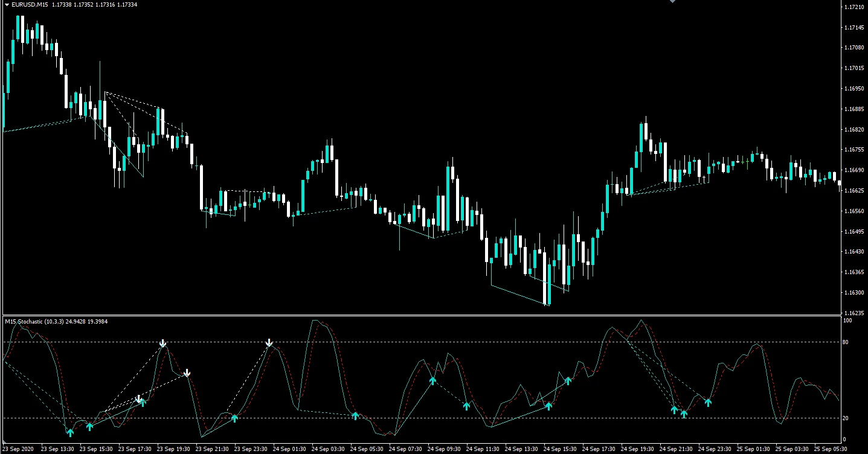Click the grey chart shift marker at top
The width and height of the screenshot is (868, 454).
(672, 2)
